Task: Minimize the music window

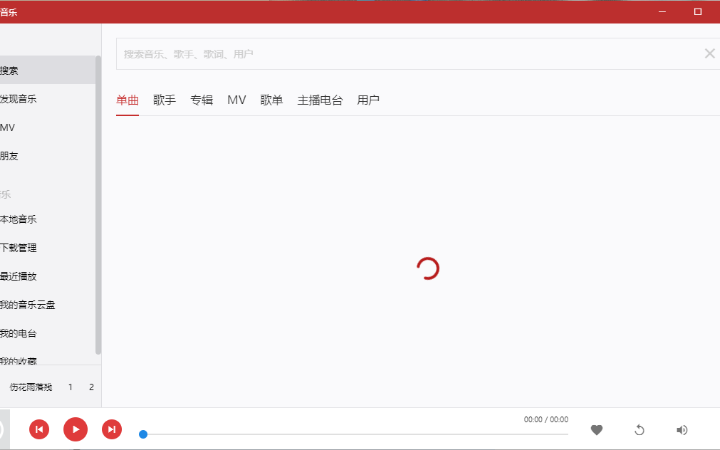Action: click(x=662, y=11)
